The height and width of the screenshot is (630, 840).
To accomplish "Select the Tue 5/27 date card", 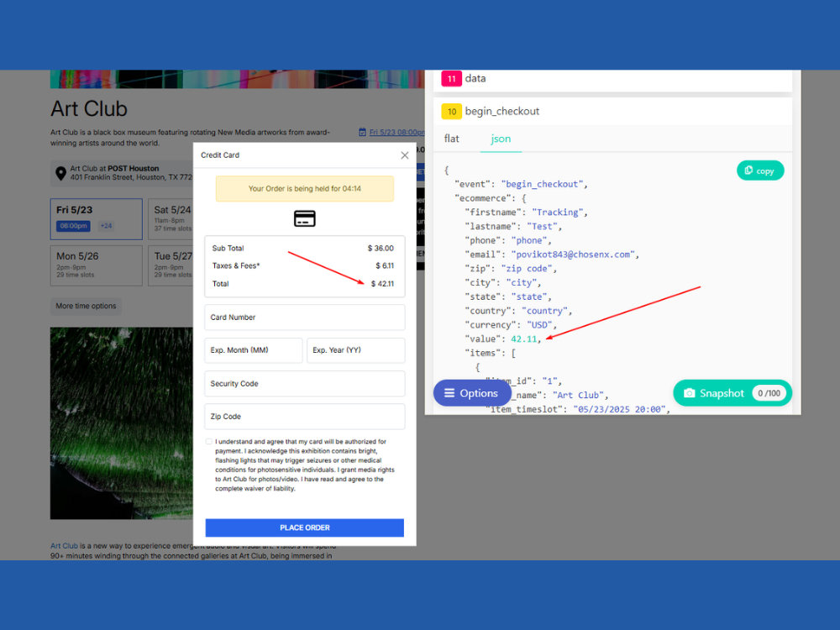I will (x=171, y=265).
